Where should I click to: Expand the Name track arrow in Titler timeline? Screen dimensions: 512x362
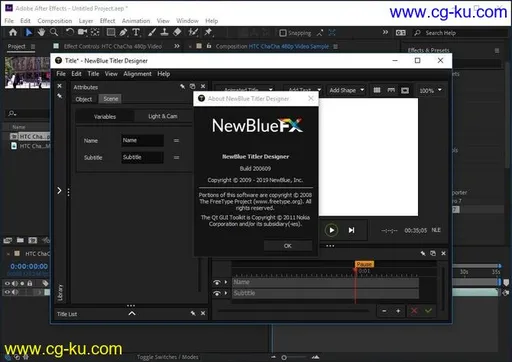click(x=226, y=282)
